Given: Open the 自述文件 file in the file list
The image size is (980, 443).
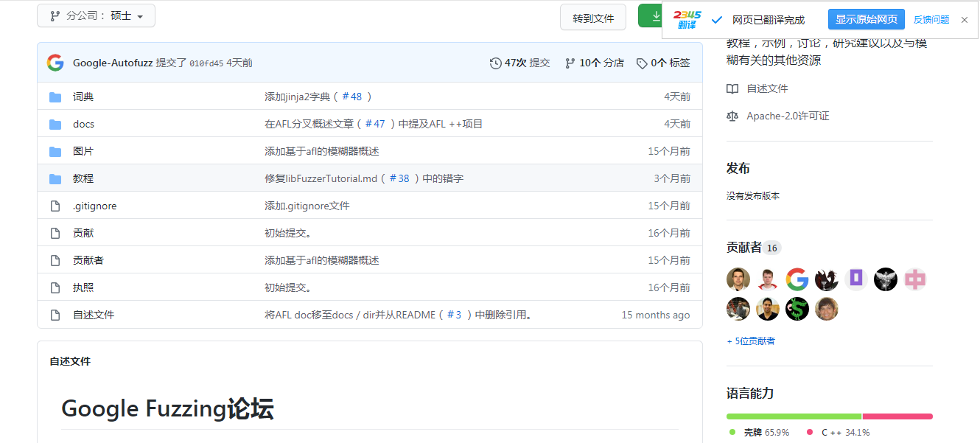Looking at the screenshot, I should (x=94, y=315).
